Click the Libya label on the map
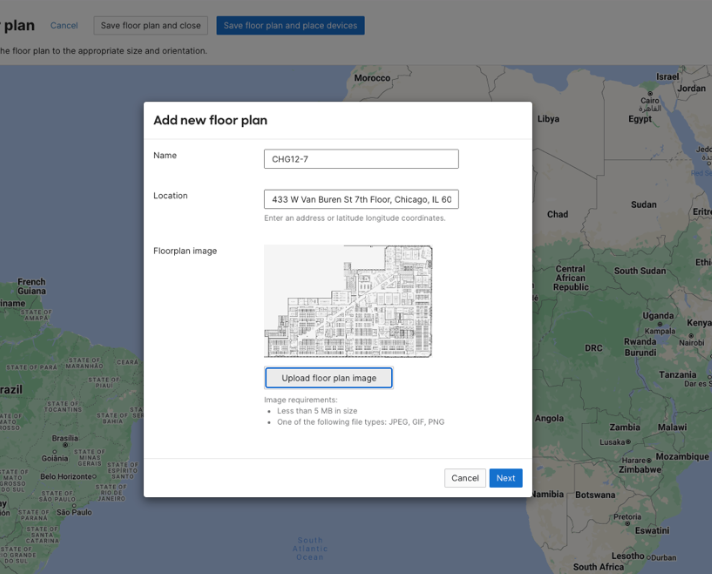This screenshot has width=712, height=574. (x=548, y=118)
